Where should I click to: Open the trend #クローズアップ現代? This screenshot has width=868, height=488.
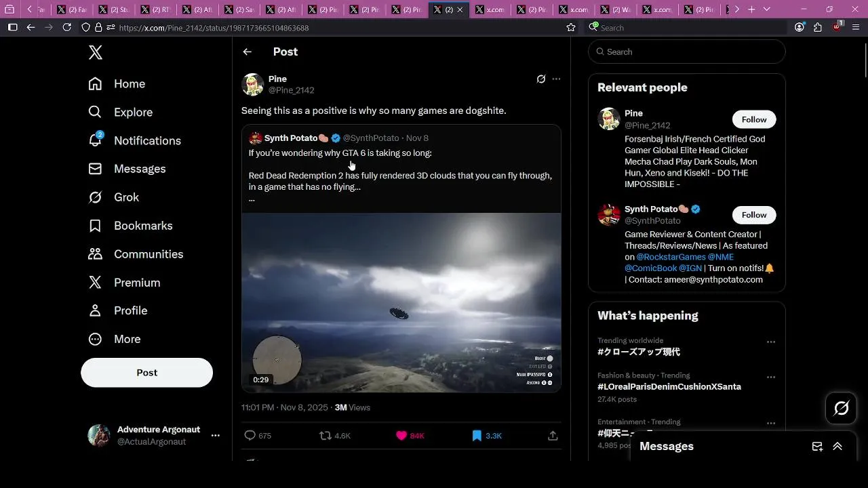pyautogui.click(x=638, y=352)
